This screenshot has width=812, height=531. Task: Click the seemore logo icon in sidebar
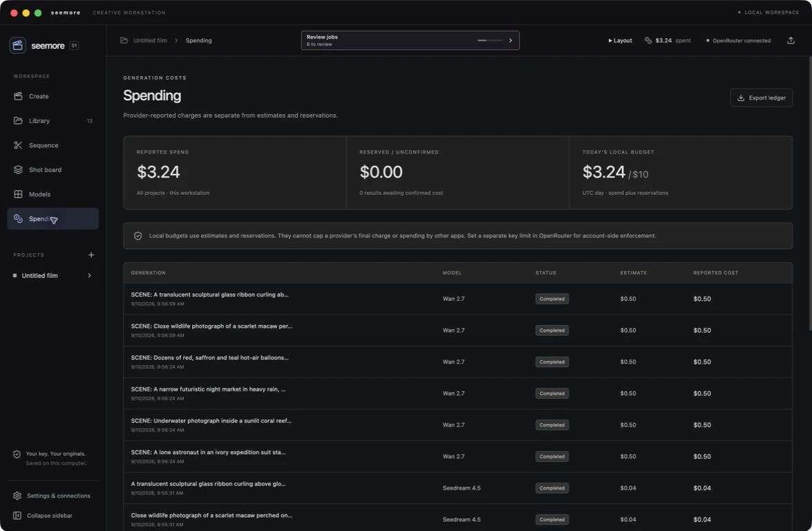coord(17,45)
